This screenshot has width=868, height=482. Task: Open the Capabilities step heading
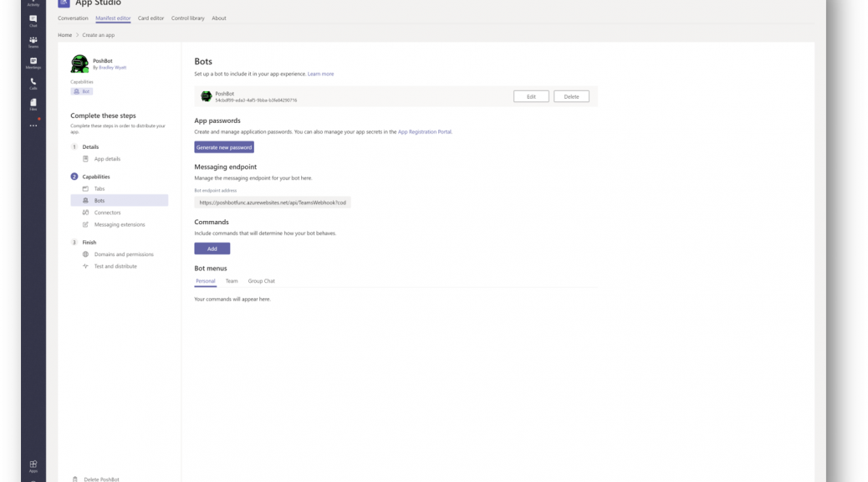pyautogui.click(x=96, y=177)
